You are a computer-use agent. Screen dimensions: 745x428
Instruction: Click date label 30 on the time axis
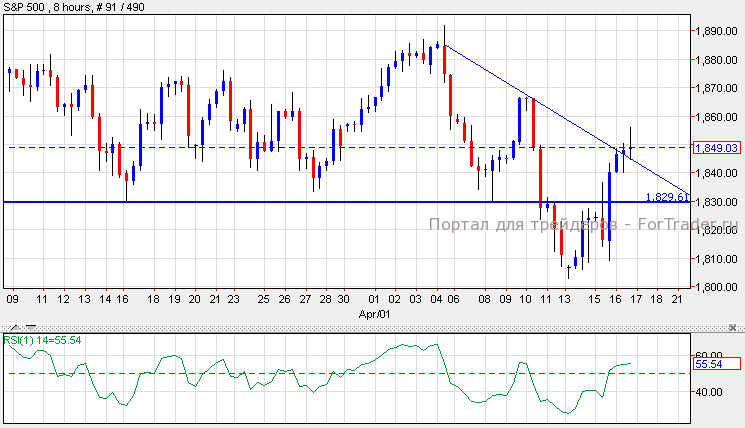click(x=344, y=299)
